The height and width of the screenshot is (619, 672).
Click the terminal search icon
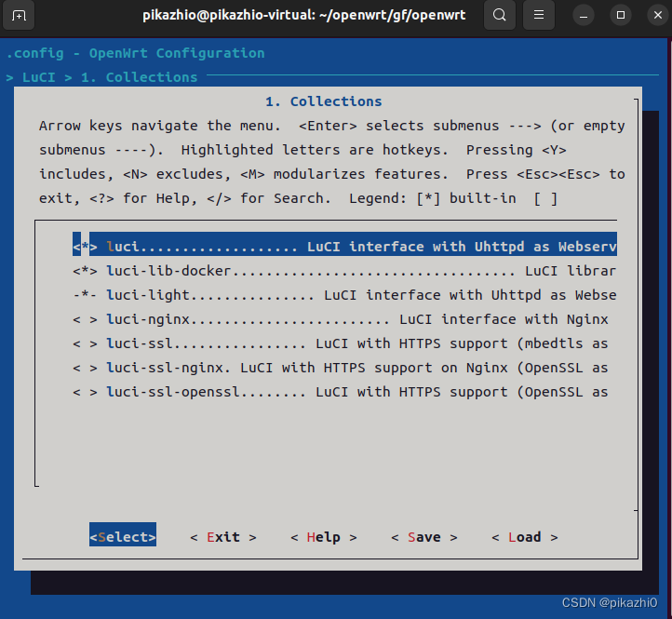pos(499,15)
